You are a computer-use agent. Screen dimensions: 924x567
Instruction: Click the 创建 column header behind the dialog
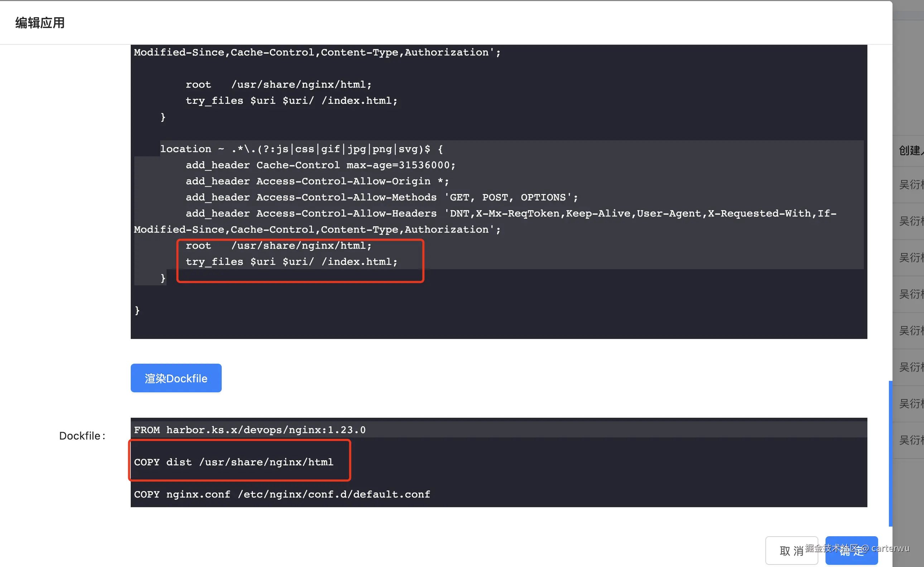click(910, 151)
